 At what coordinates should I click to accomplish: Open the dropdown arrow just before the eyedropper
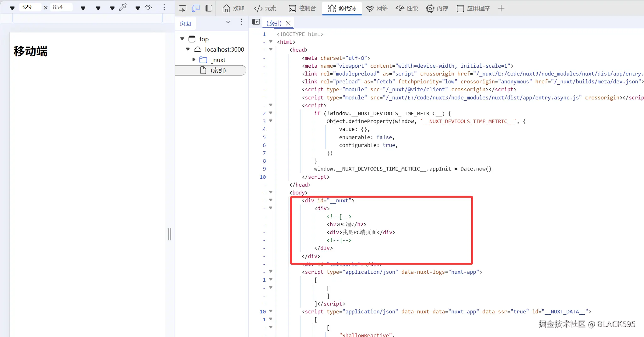point(112,8)
